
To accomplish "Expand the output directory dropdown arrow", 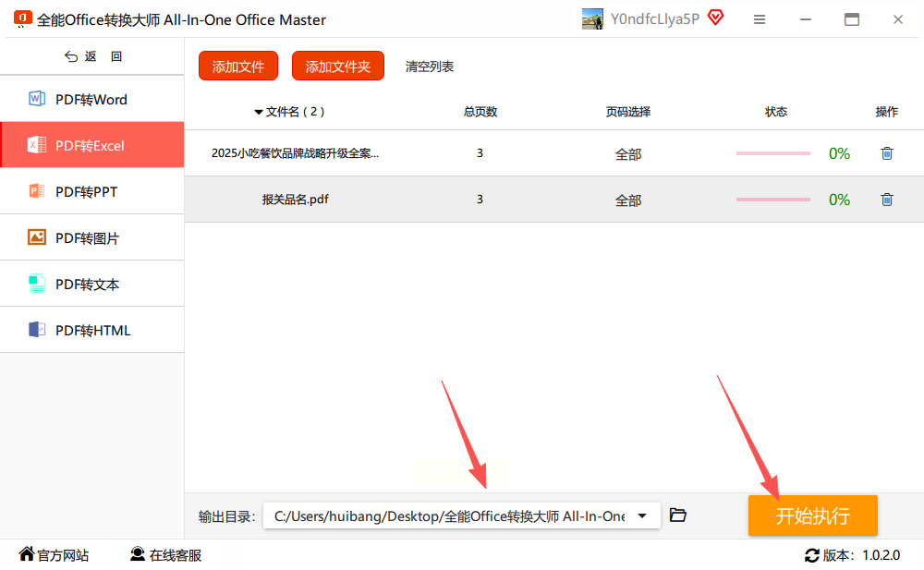I will (642, 515).
